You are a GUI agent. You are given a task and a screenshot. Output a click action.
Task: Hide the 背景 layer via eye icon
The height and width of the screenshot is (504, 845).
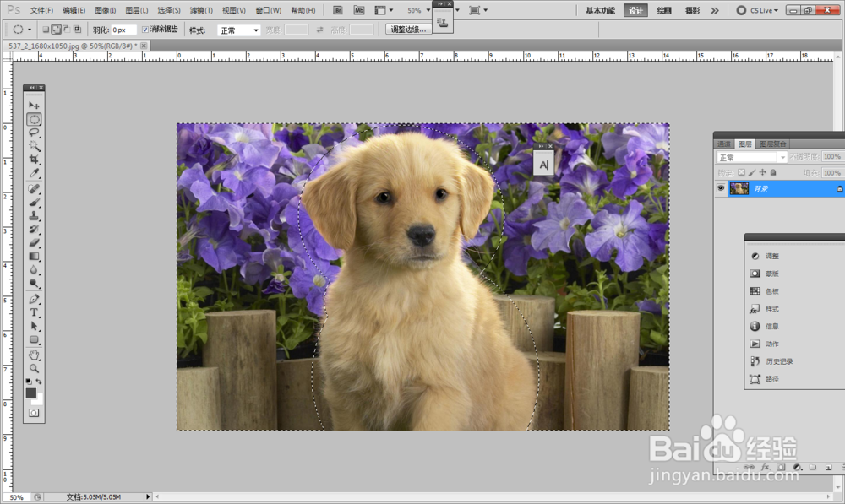pyautogui.click(x=721, y=188)
